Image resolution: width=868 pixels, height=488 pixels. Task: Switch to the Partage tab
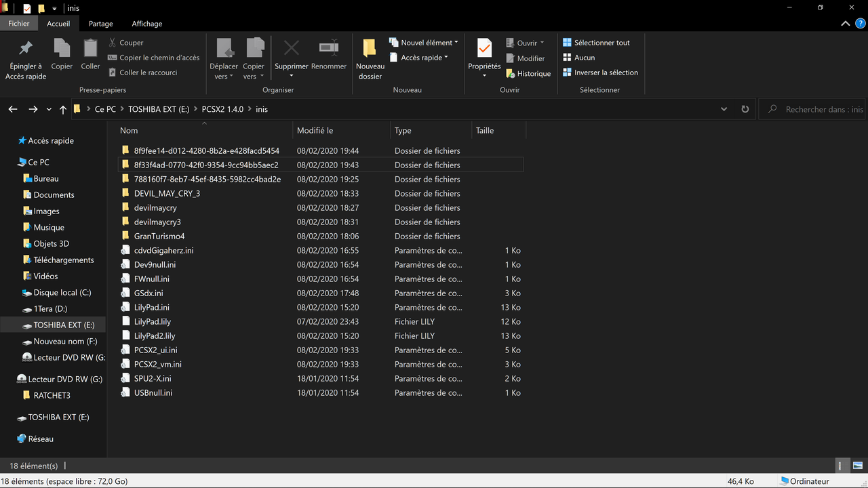pos(101,24)
